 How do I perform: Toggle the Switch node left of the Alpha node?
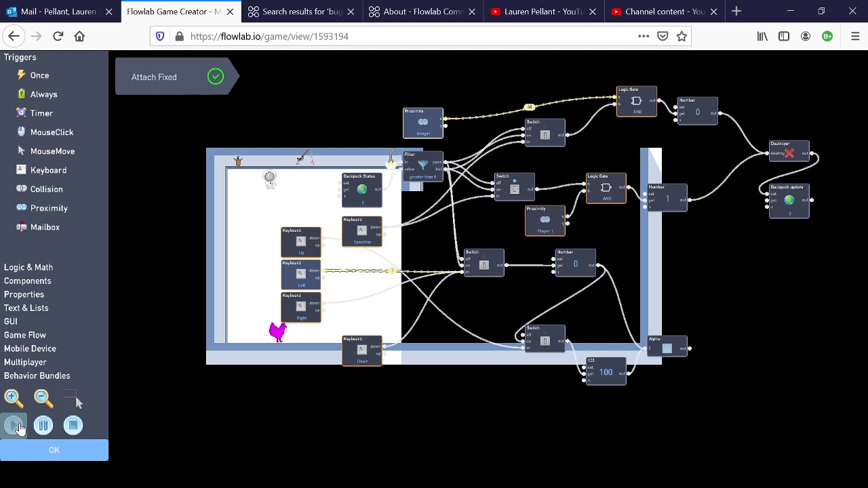(x=545, y=339)
